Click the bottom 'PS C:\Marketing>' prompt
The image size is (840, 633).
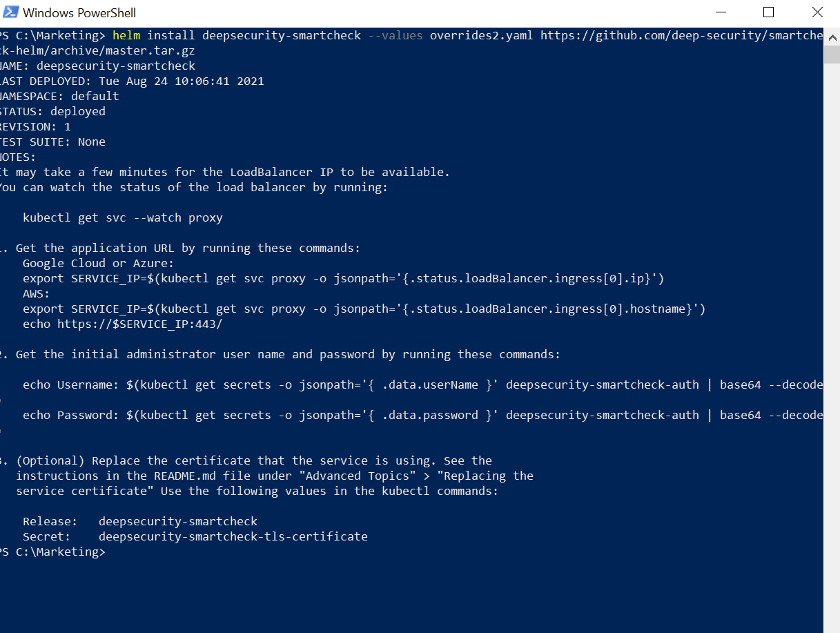click(x=52, y=552)
